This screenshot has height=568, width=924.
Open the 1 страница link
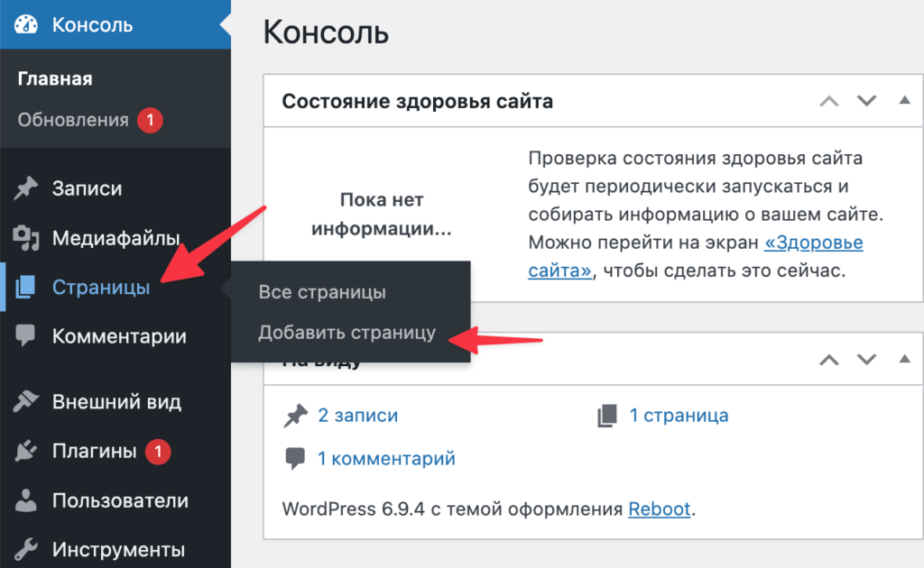pyautogui.click(x=679, y=416)
